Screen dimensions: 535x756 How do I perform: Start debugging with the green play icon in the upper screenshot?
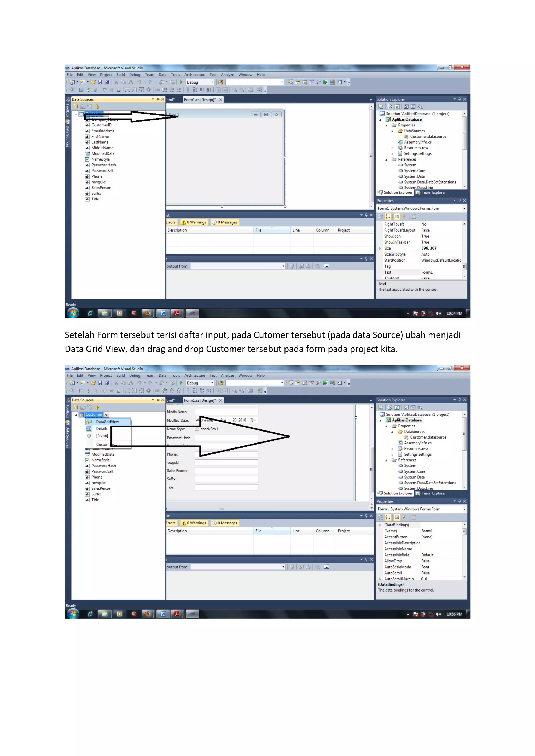pyautogui.click(x=181, y=82)
